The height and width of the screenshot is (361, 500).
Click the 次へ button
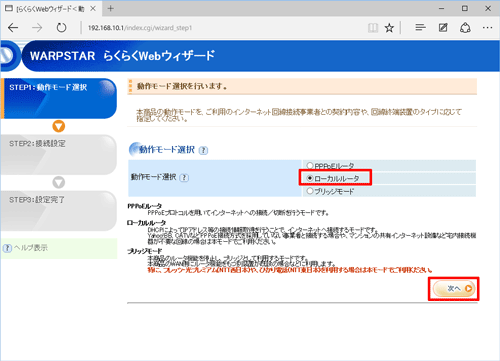tap(454, 289)
